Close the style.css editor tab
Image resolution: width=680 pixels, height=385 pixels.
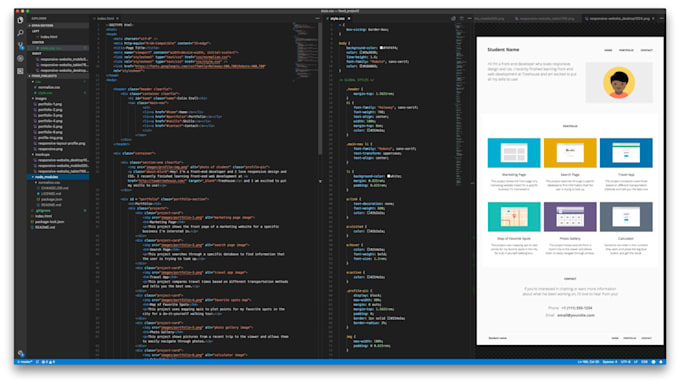(349, 19)
